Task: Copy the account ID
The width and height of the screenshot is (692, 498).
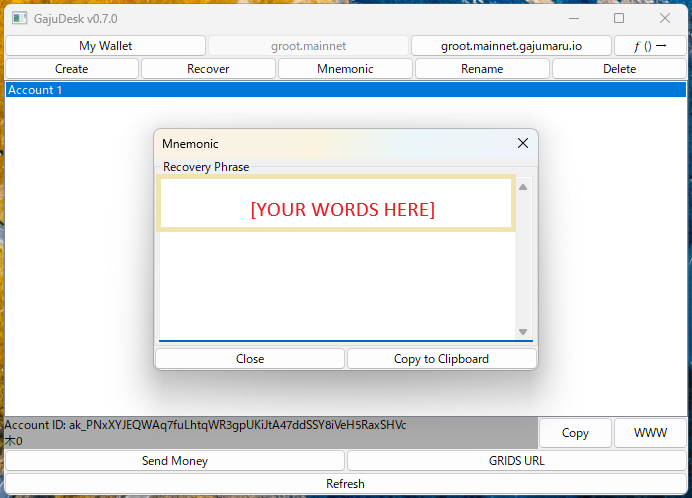Action: coord(575,433)
